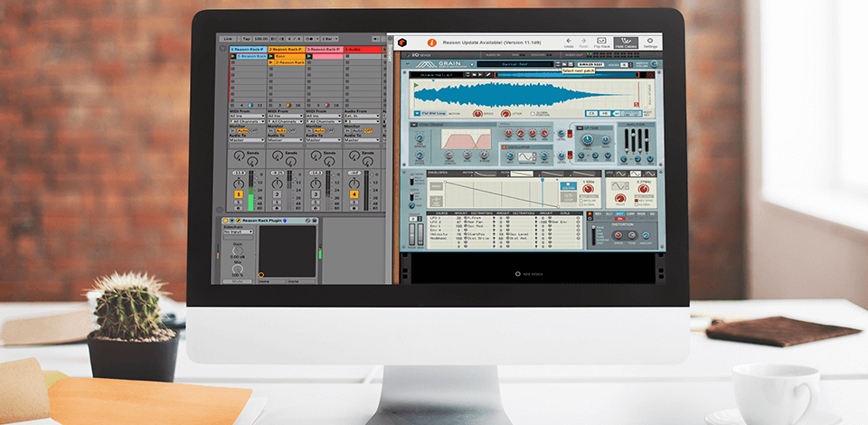
Task: Click the Hide Cables icon
Action: coord(625,41)
